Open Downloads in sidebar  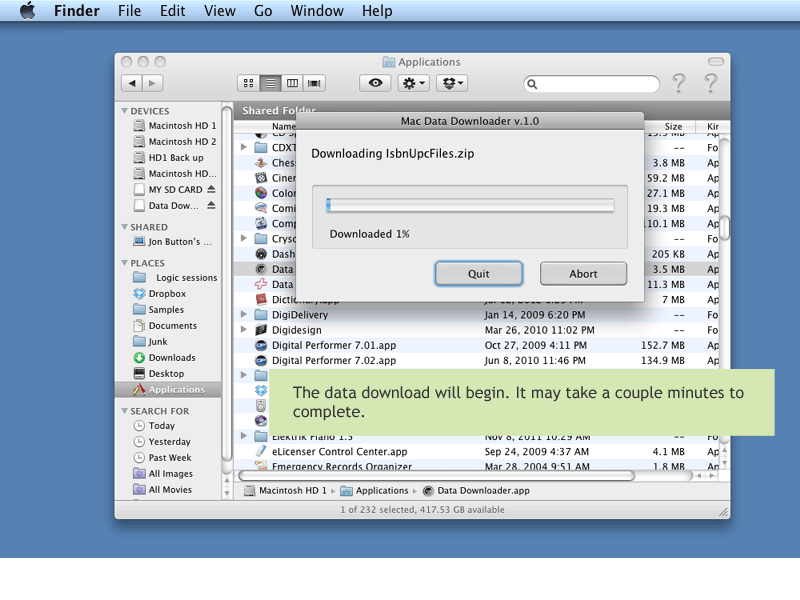tap(164, 358)
